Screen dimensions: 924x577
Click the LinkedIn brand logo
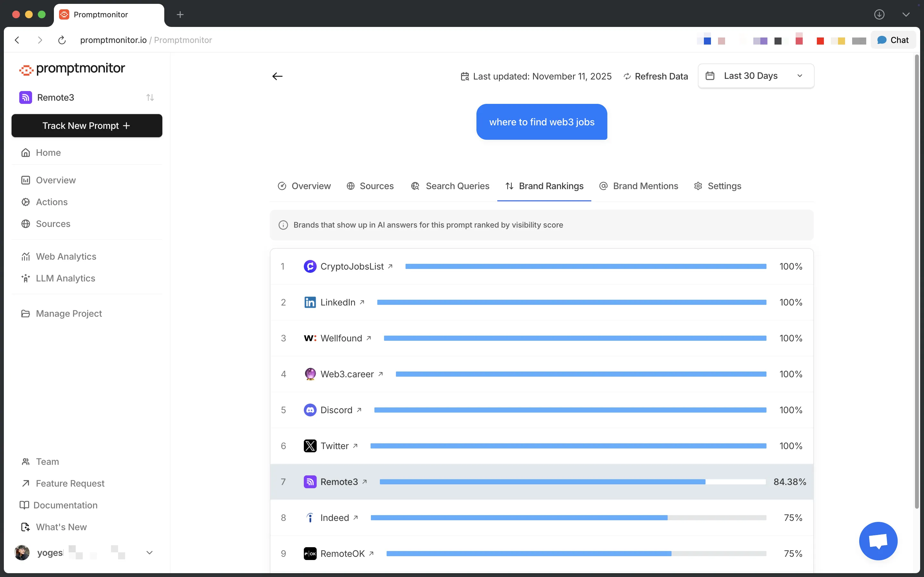[310, 302]
